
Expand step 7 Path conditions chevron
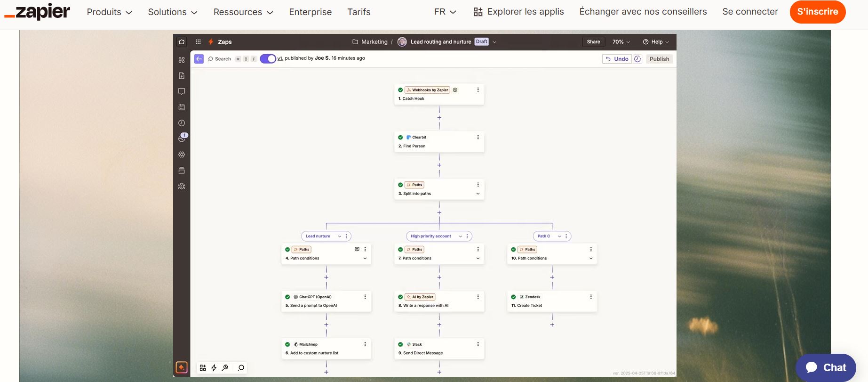tap(478, 259)
